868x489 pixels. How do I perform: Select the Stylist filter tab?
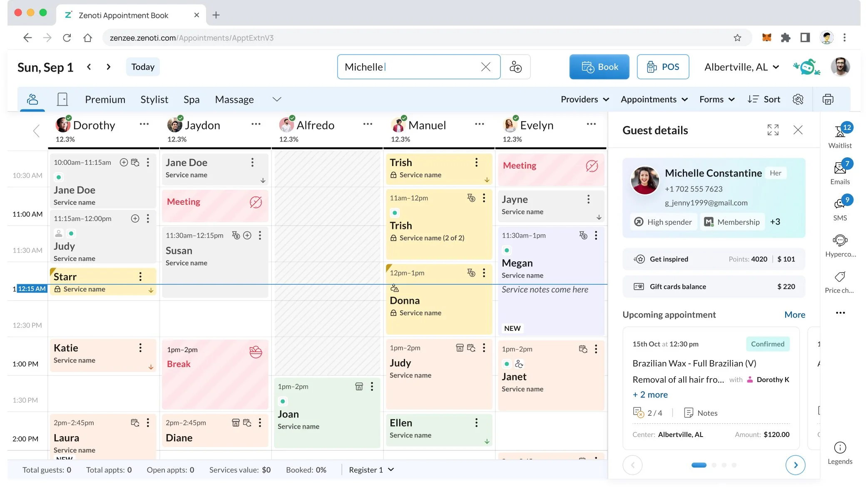(154, 99)
